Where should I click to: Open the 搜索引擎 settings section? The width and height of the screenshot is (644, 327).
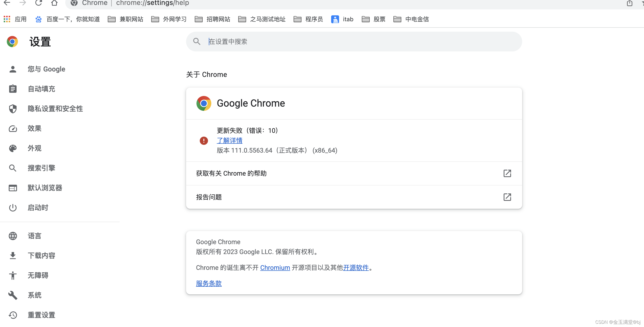tap(42, 168)
